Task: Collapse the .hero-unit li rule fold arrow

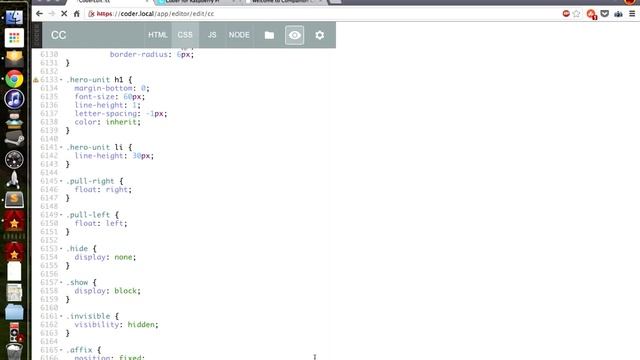Action: [x=61, y=147]
